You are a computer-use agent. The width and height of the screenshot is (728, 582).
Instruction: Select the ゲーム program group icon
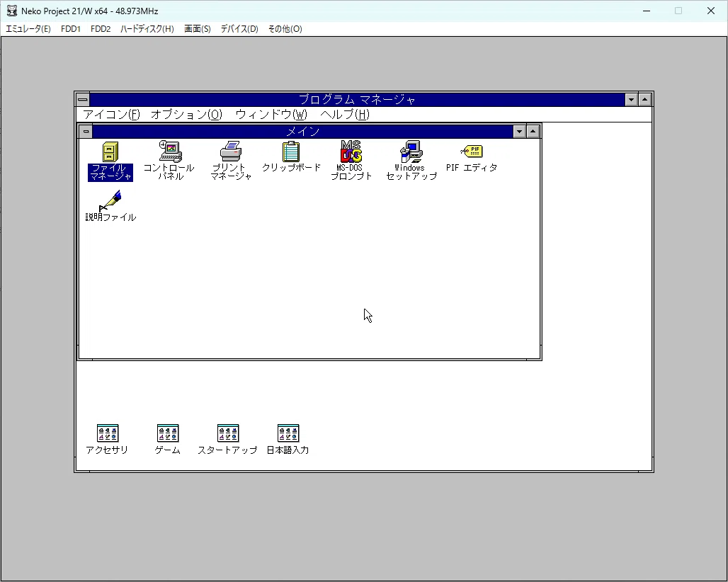tap(168, 433)
